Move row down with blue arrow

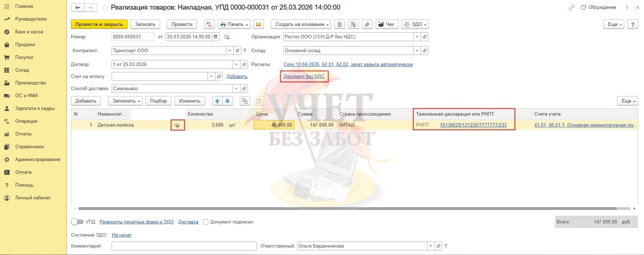tap(228, 101)
